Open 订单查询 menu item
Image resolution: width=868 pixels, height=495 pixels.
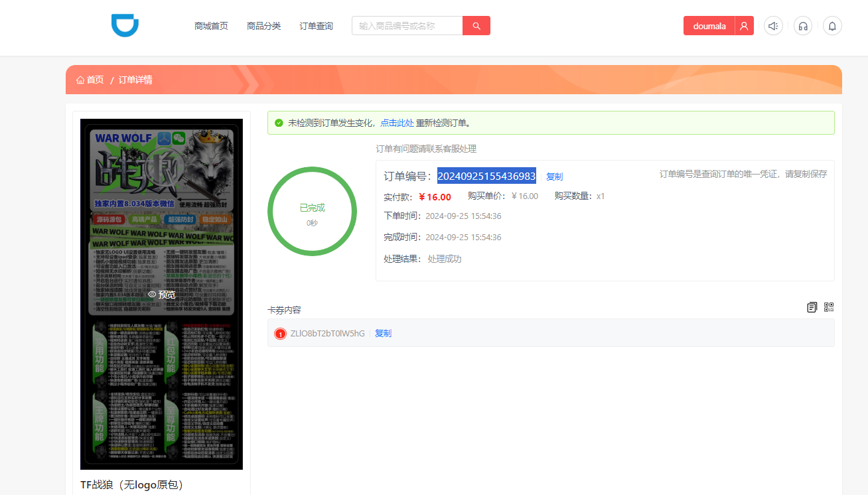coord(316,26)
